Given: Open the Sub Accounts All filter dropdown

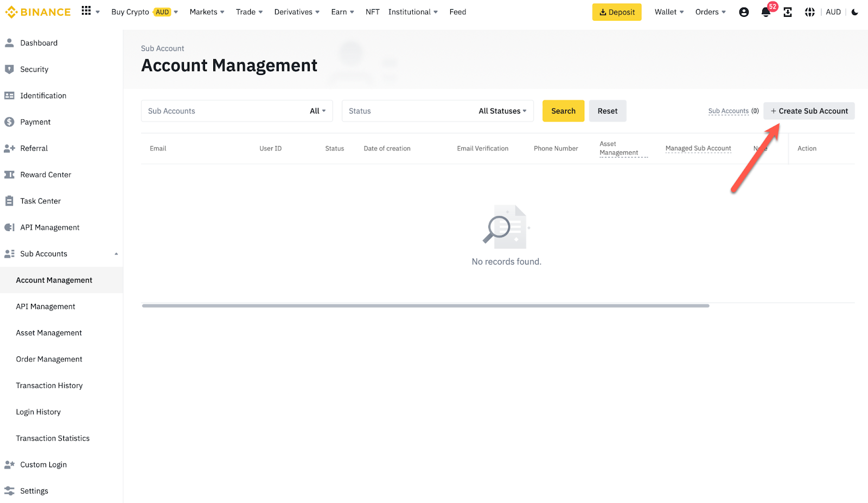Looking at the screenshot, I should [x=237, y=111].
